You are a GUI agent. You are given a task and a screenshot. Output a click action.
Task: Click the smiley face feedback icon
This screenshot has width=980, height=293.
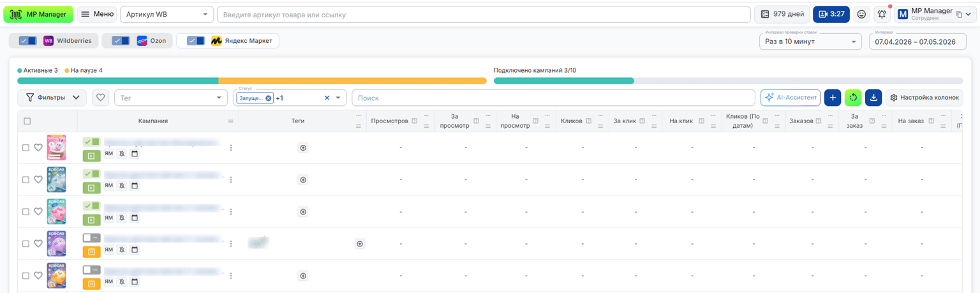861,14
